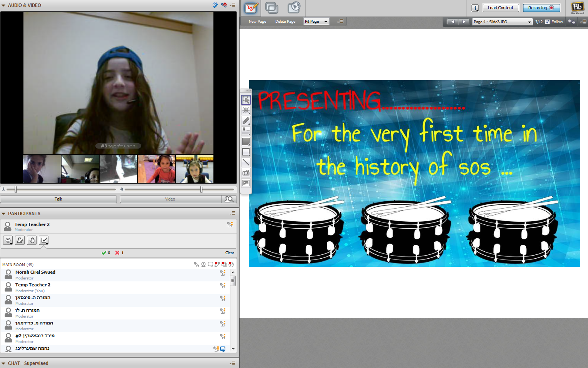Viewport: 588px width, 368px height.
Task: Select the video thumbnail of girl in red shirt
Action: pyautogui.click(x=157, y=169)
